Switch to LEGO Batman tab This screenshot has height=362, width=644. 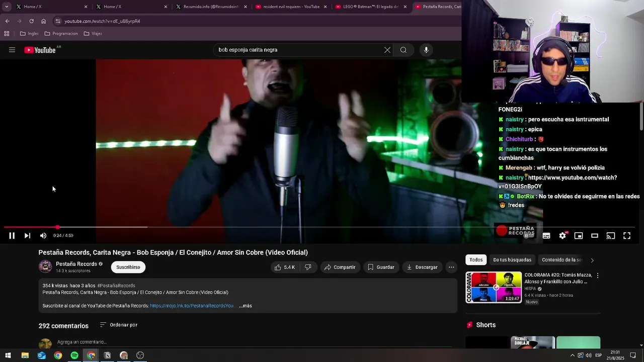pyautogui.click(x=370, y=7)
